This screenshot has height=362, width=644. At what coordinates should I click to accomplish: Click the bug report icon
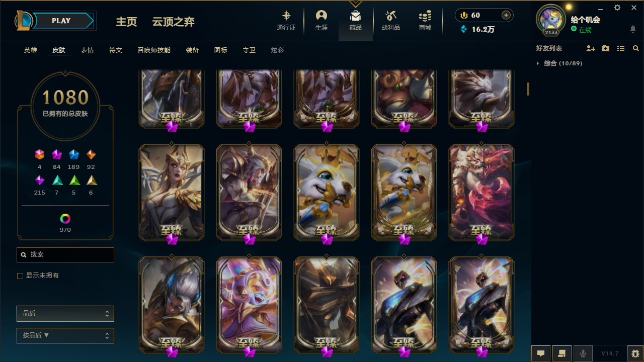pos(635,353)
